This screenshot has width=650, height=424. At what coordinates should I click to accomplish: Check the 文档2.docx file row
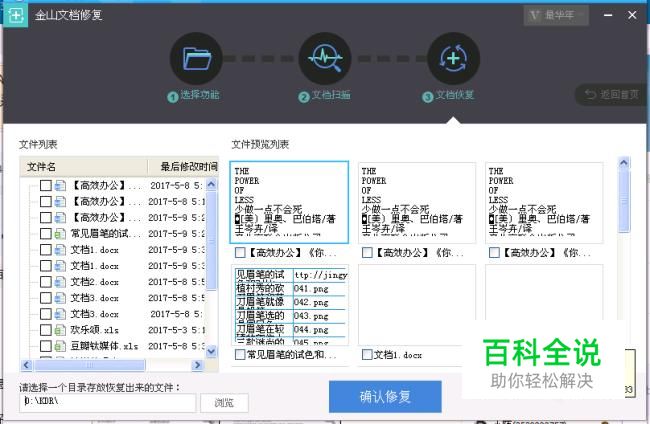point(46,282)
